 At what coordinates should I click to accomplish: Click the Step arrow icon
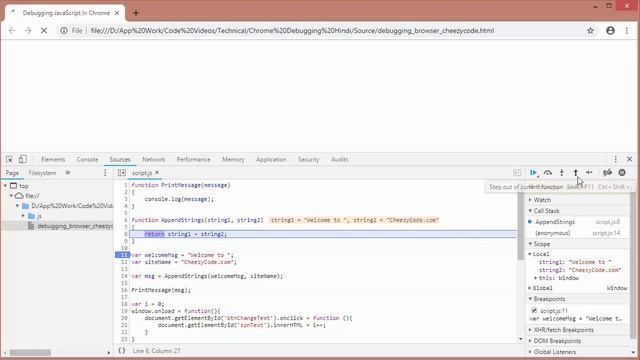(589, 173)
